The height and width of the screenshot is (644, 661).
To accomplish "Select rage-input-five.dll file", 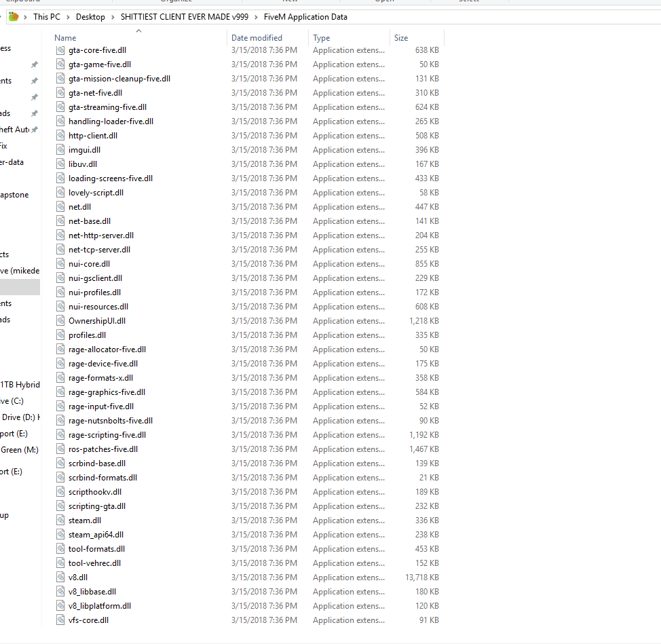I will (x=101, y=406).
